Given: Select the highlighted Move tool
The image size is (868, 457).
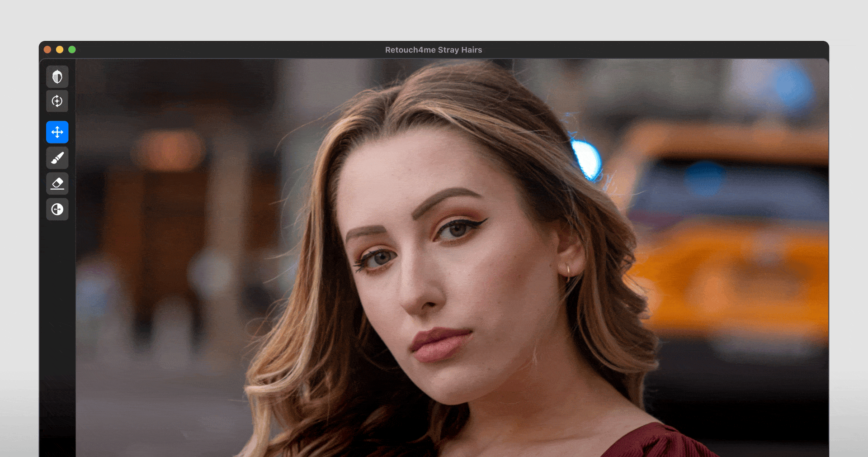Looking at the screenshot, I should 57,132.
